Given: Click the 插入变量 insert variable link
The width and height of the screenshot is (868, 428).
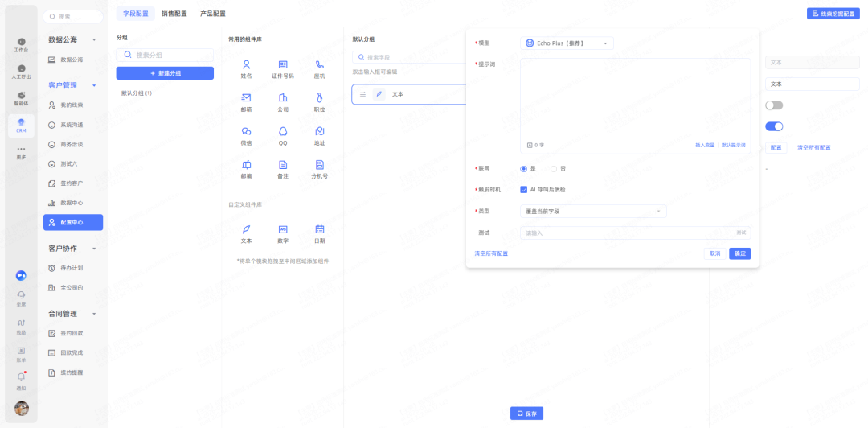Looking at the screenshot, I should click(705, 145).
